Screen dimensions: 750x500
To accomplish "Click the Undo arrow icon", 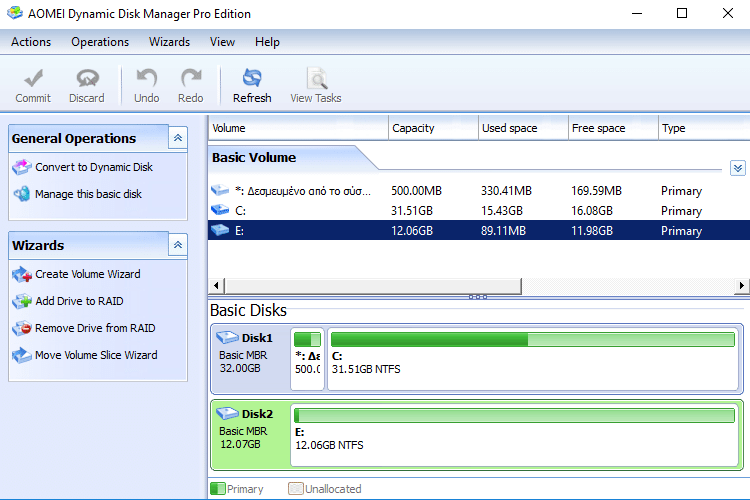I will pos(146,78).
